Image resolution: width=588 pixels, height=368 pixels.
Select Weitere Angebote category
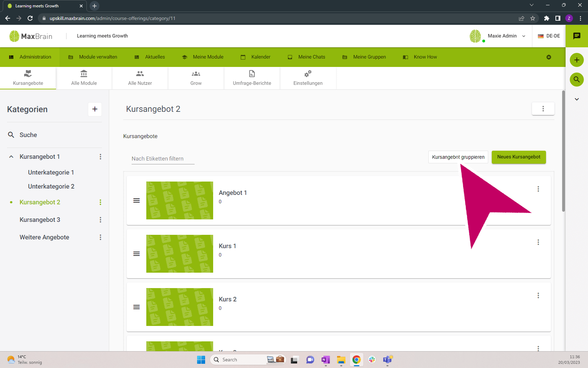(44, 237)
